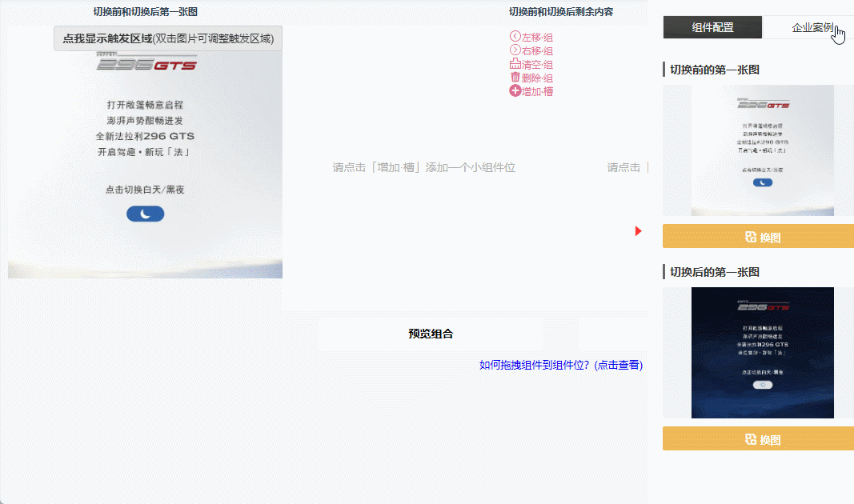Viewport: 854px width, 504px height.
Task: Click the 全新法拉利296 GTS text line
Action: (x=145, y=136)
